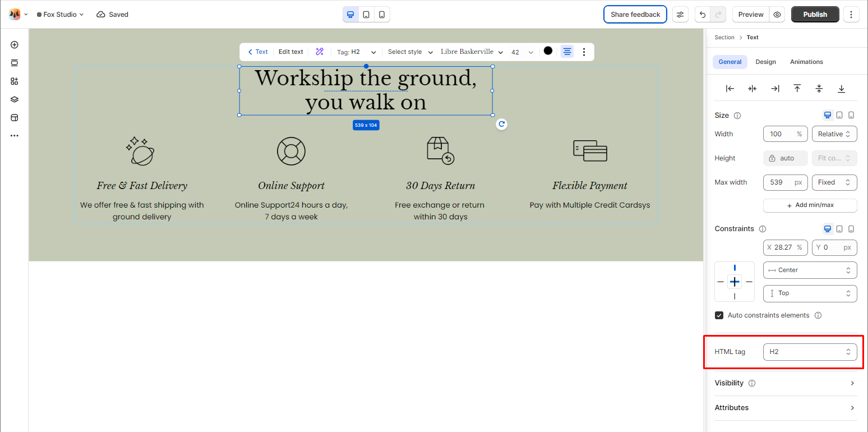
Task: Align element to left edge
Action: [x=730, y=89]
